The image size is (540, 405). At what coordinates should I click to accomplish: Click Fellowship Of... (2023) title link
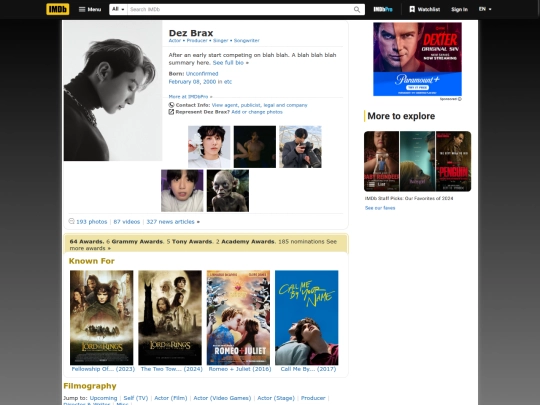(103, 369)
